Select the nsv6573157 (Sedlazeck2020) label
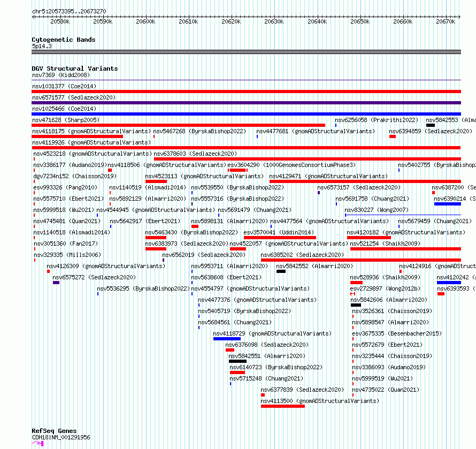This screenshot has width=476, height=449. click(359, 187)
